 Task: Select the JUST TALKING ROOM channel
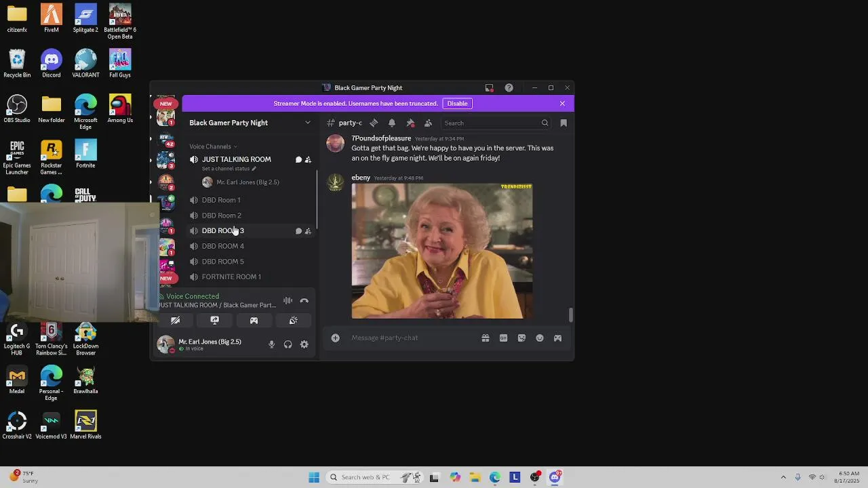236,159
